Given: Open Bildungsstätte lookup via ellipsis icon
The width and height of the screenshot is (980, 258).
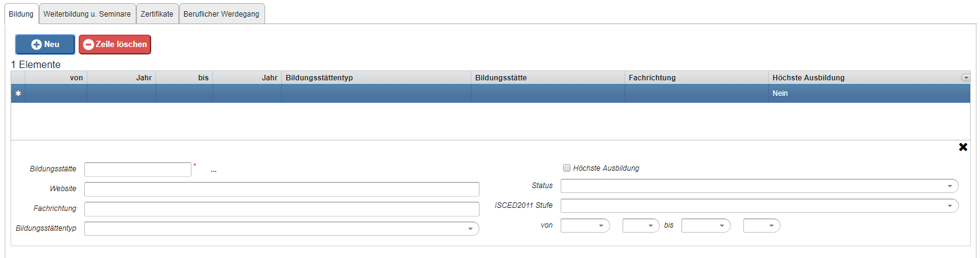Looking at the screenshot, I should click(214, 170).
